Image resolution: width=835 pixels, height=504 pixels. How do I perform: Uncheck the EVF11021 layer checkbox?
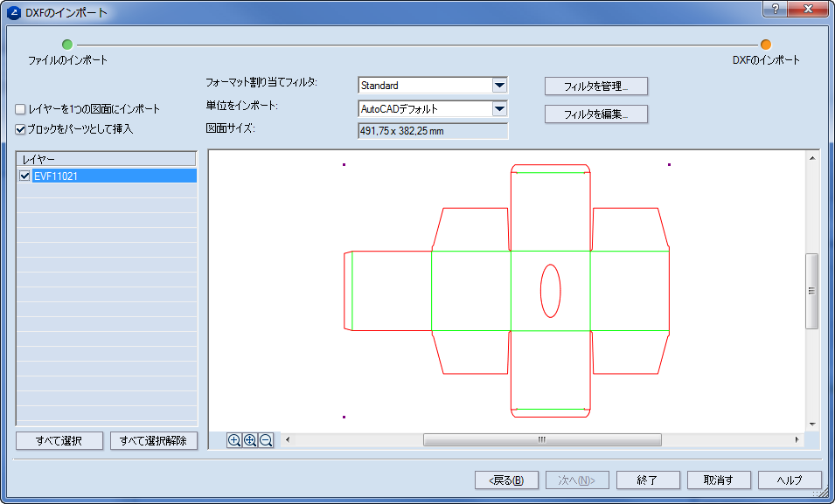click(x=24, y=176)
